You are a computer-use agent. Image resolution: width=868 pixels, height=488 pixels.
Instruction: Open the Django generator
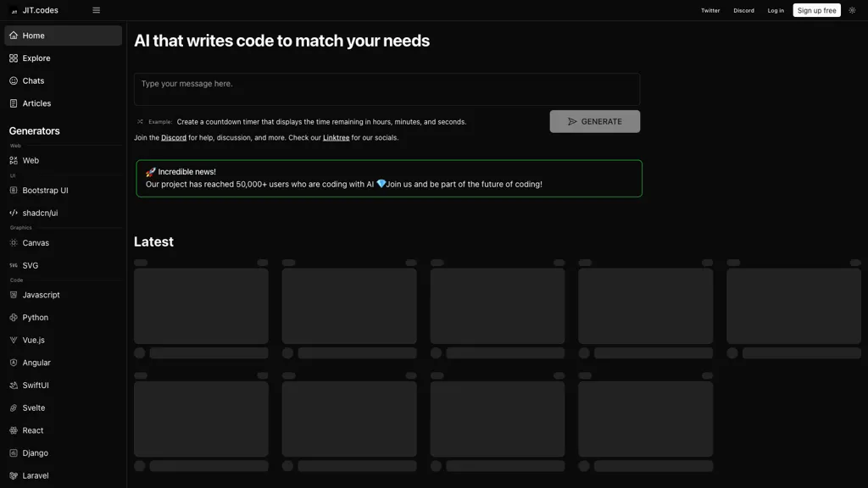point(35,452)
